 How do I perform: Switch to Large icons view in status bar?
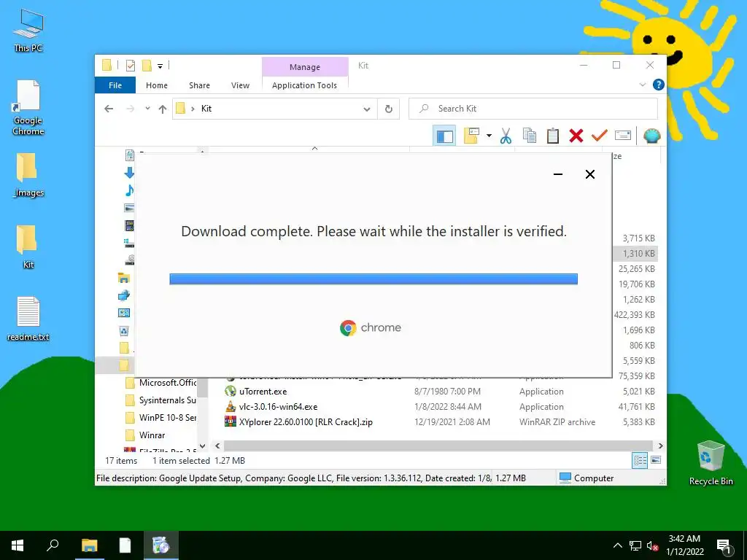(656, 461)
